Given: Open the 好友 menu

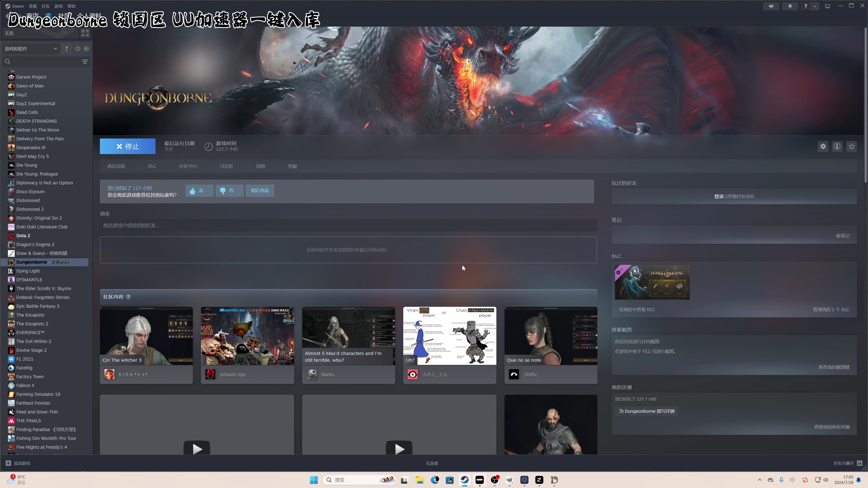Looking at the screenshot, I should pos(45,6).
